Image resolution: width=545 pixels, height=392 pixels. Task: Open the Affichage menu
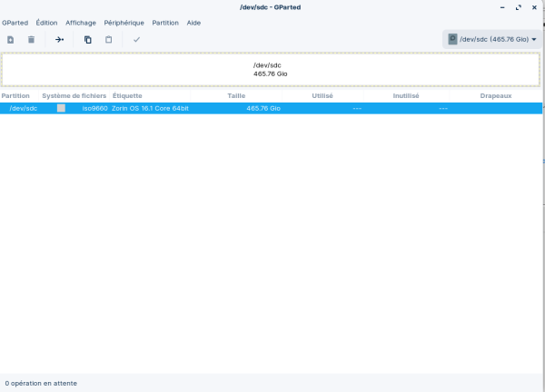[x=81, y=23]
